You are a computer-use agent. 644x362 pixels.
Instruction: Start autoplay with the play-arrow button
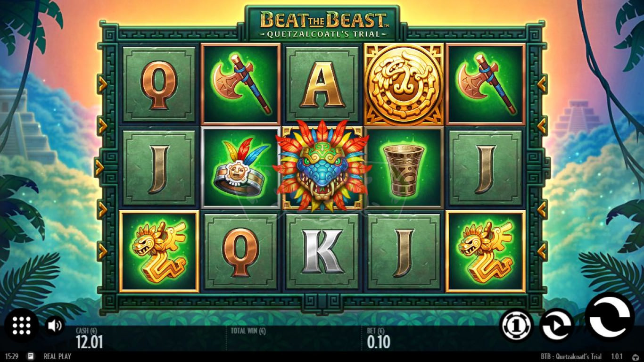556,325
